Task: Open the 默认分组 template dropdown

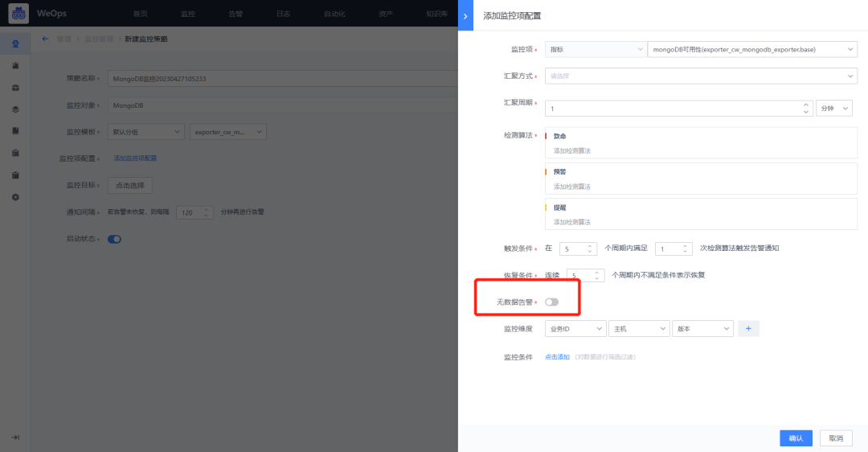Action: pyautogui.click(x=146, y=132)
